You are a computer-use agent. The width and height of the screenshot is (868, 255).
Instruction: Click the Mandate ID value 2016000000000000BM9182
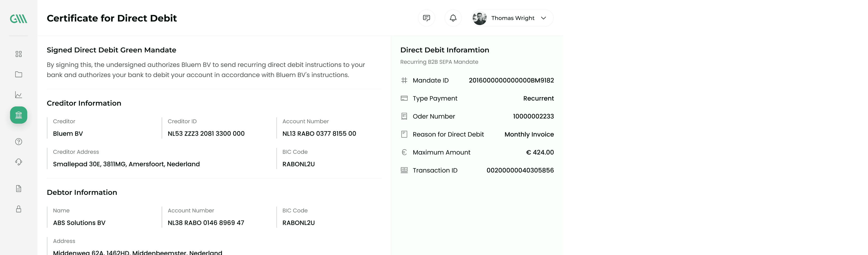tap(511, 81)
